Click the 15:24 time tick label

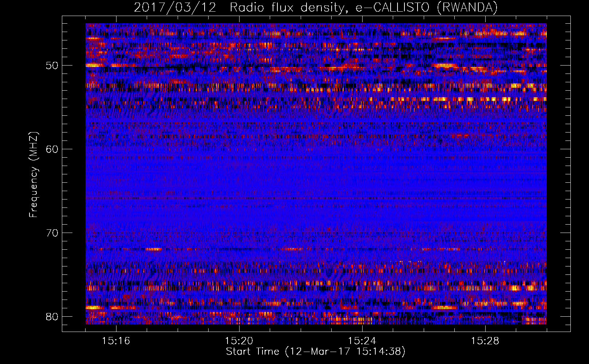click(362, 341)
